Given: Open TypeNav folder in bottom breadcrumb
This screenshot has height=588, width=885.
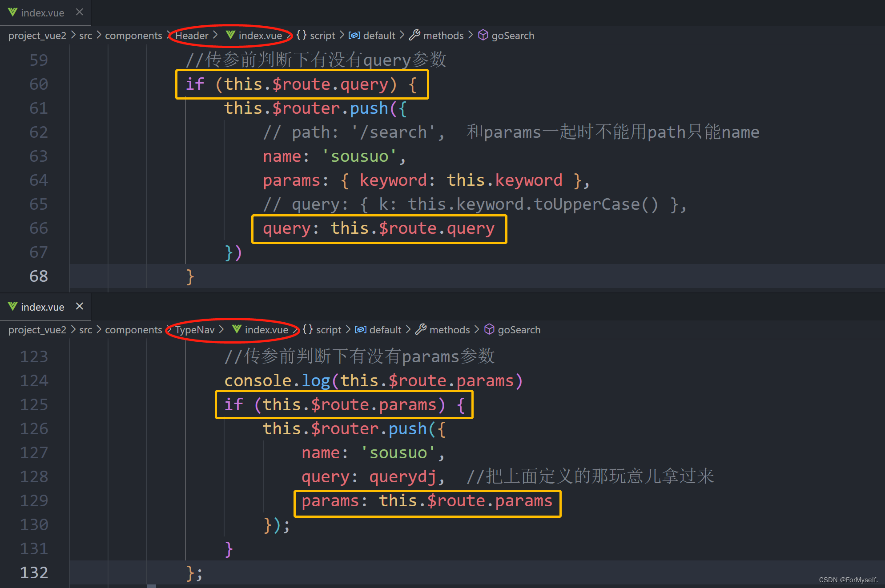Looking at the screenshot, I should 195,330.
